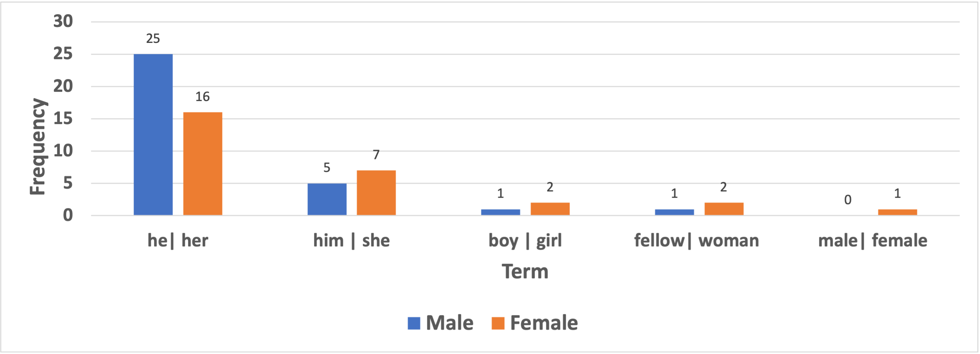Click the blue 'boy' bar

(x=501, y=212)
